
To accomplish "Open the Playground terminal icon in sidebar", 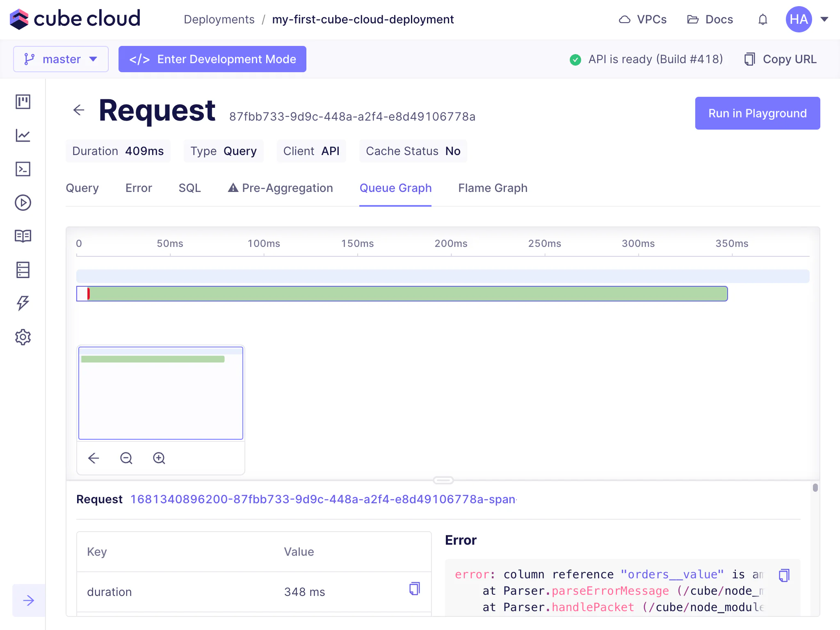I will (x=23, y=169).
